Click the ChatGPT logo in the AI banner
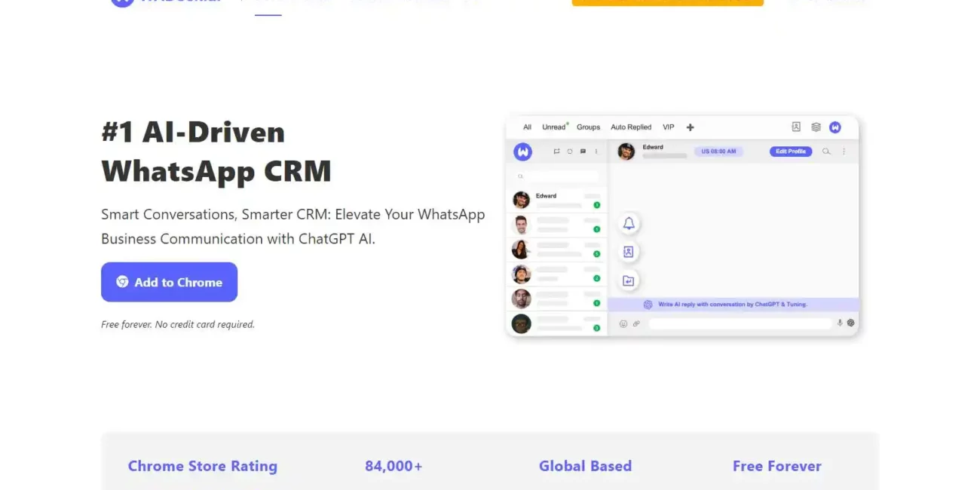This screenshot has width=980, height=490. pos(648,305)
